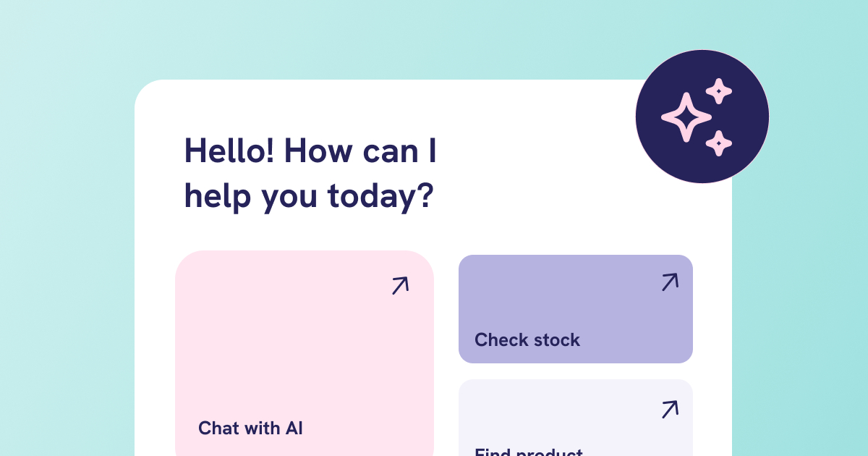
Task: Click the 'help you today?' heading line
Action: click(309, 197)
